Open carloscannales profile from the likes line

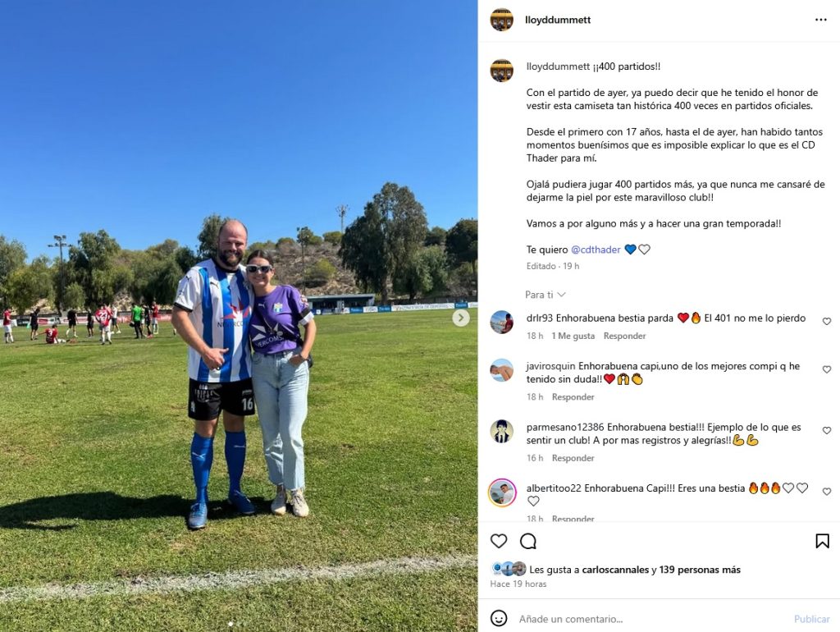[x=615, y=570]
